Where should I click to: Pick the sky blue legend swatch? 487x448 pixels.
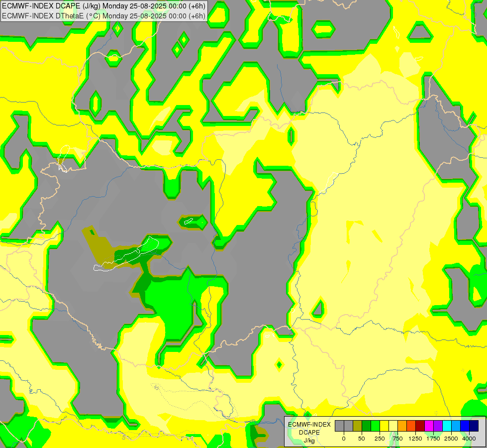456,426
